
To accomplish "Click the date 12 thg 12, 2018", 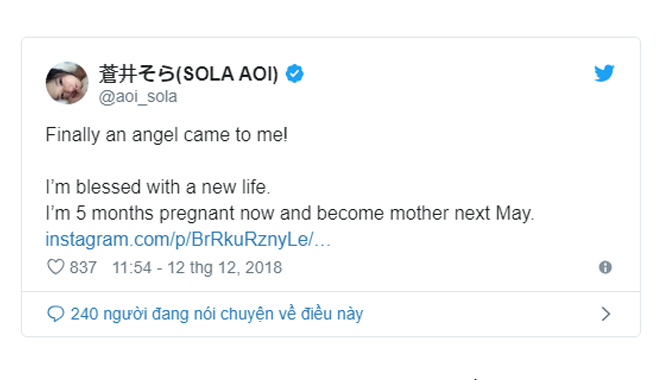I will click(x=225, y=268).
